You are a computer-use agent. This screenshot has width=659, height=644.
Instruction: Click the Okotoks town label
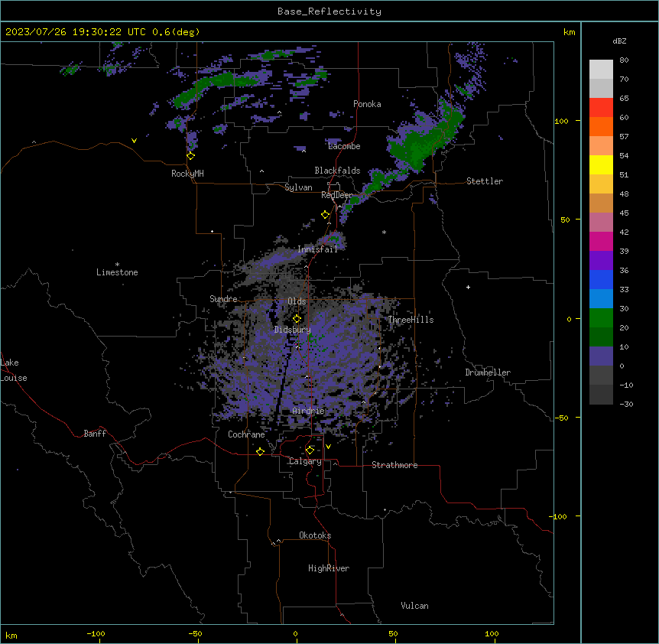[315, 535]
